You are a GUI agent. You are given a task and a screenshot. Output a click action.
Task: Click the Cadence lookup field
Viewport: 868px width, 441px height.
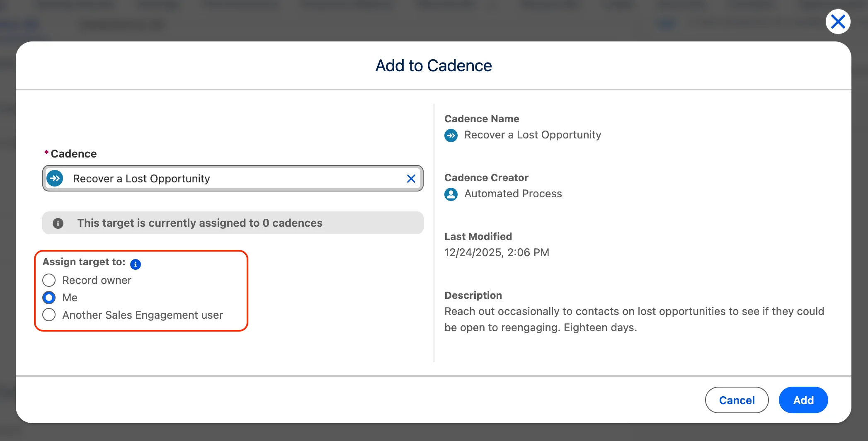tap(232, 179)
